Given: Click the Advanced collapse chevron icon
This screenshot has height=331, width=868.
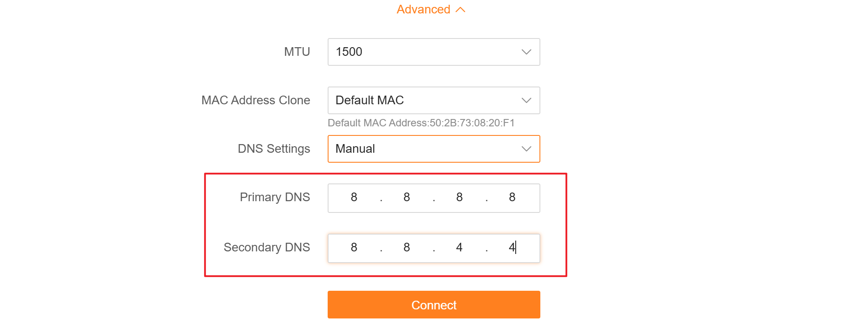Looking at the screenshot, I should point(461,10).
